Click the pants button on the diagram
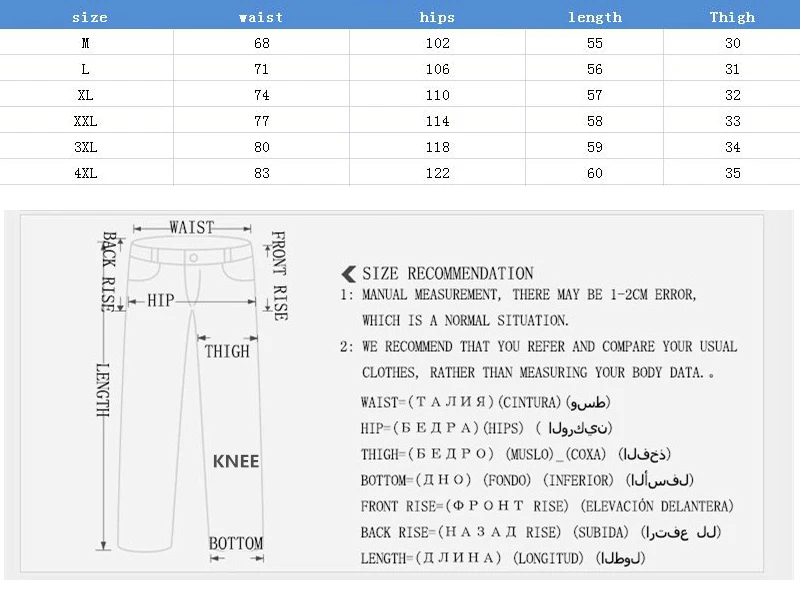800x592 pixels. click(193, 258)
